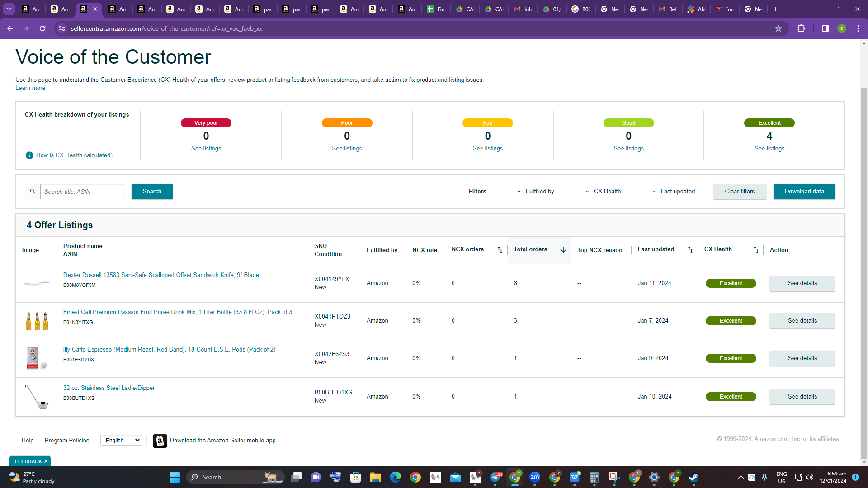Open the Chrome profile avatar
Image resolution: width=868 pixels, height=488 pixels.
pyautogui.click(x=842, y=28)
